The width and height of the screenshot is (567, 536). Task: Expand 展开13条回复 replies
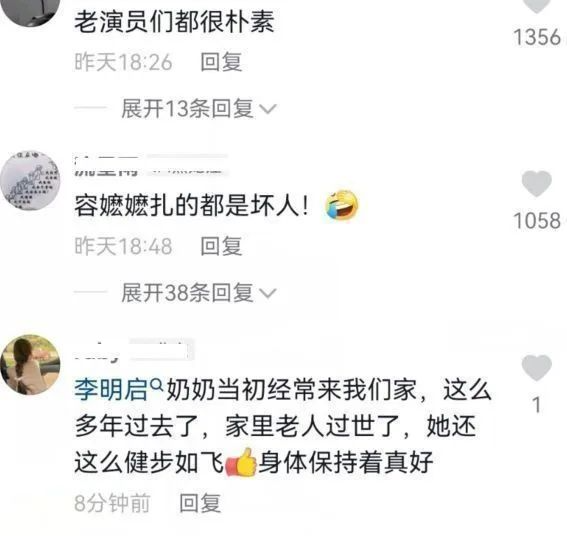[x=187, y=108]
